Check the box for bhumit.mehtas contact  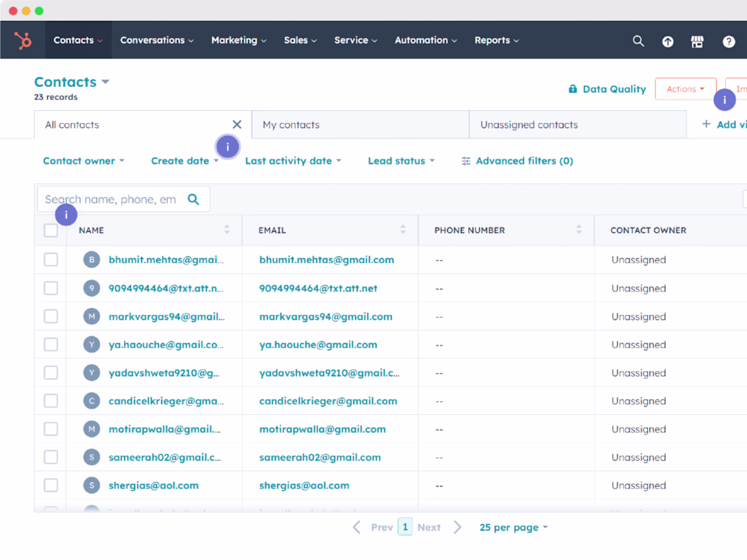(x=51, y=260)
